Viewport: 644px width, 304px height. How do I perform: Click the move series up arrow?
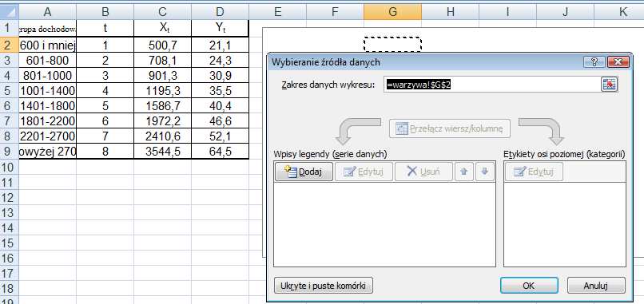point(464,172)
